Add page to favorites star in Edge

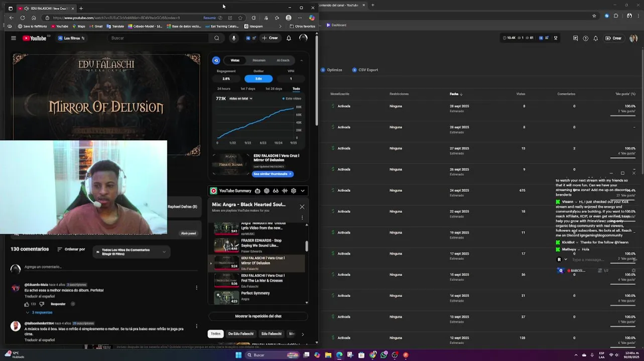tap(240, 18)
